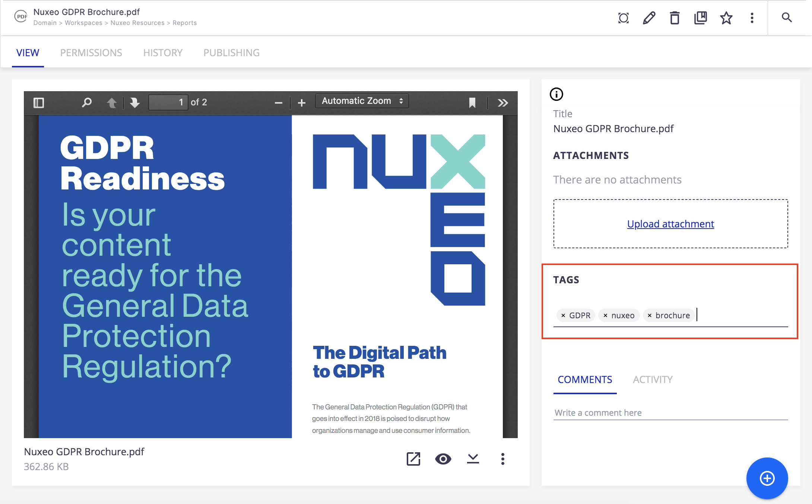Remove the brochure tag
The height and width of the screenshot is (504, 812).
tap(649, 315)
